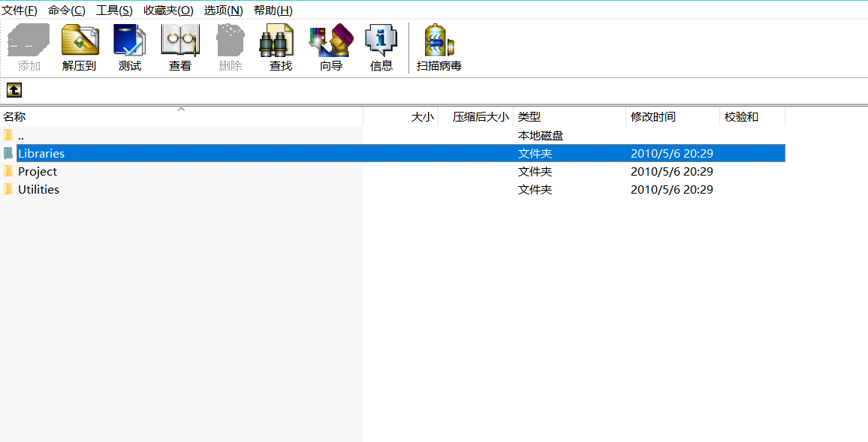
Task: Go up one level with arrow icon
Action: [x=14, y=89]
